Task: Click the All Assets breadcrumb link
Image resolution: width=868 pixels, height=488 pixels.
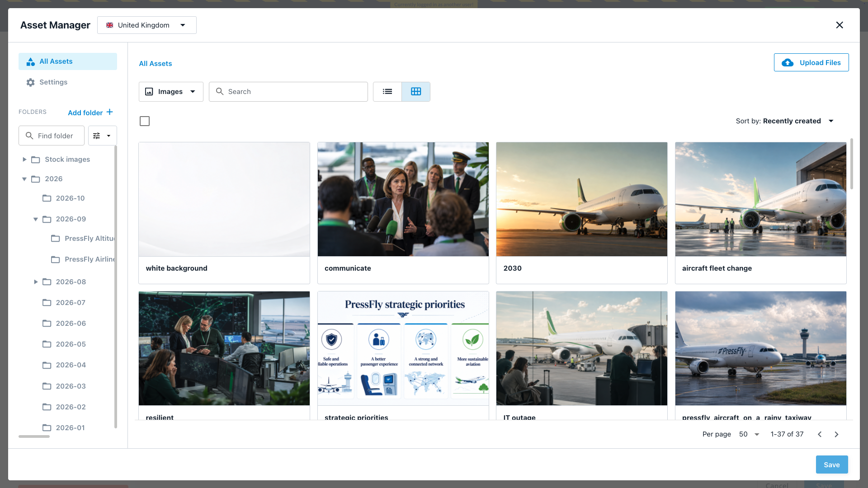Action: tap(156, 64)
